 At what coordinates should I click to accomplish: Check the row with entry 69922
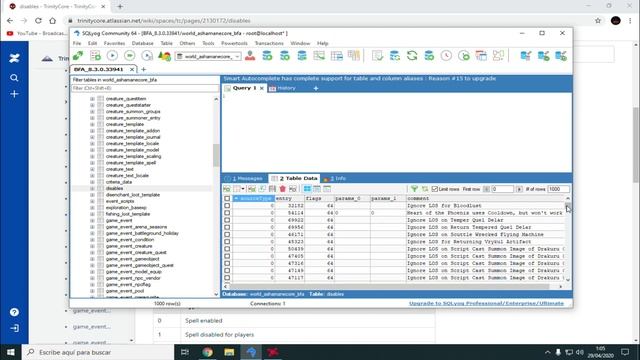227,220
